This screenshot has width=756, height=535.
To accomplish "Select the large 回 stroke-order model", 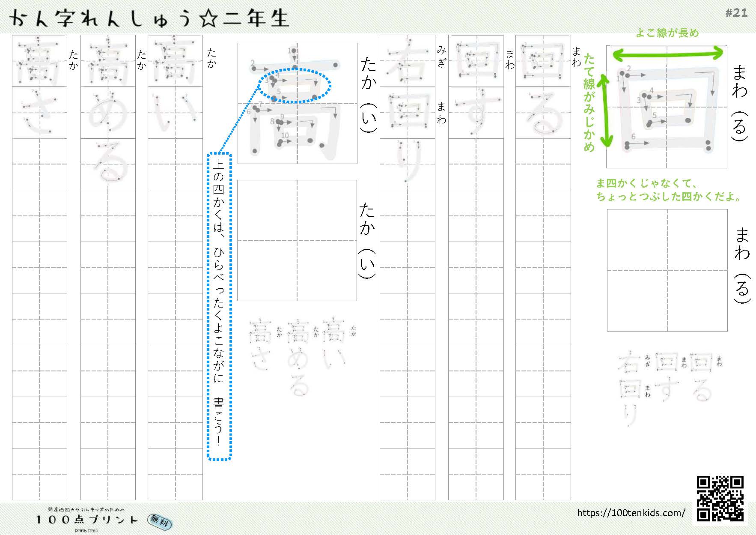I will point(667,107).
